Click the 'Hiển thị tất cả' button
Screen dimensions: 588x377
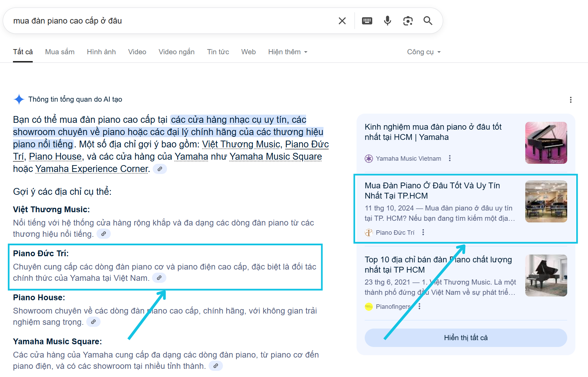coord(466,337)
